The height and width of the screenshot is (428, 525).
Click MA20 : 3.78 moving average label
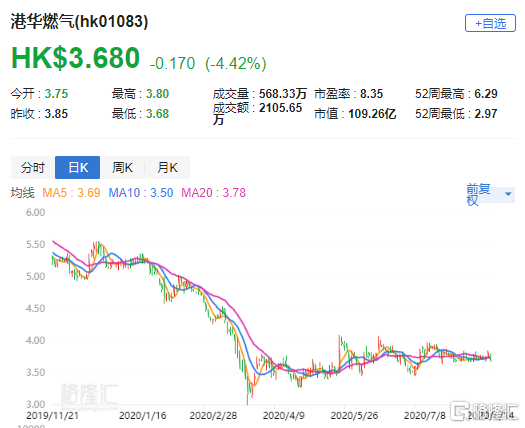point(214,193)
